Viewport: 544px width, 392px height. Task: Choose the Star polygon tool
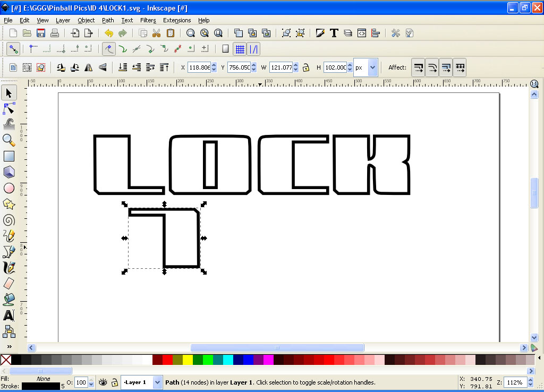[x=9, y=204]
